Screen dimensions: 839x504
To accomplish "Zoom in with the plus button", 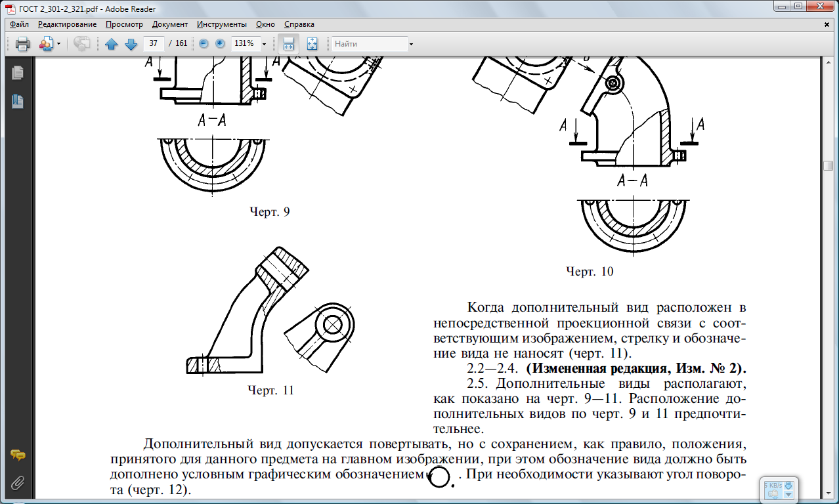I will [220, 44].
